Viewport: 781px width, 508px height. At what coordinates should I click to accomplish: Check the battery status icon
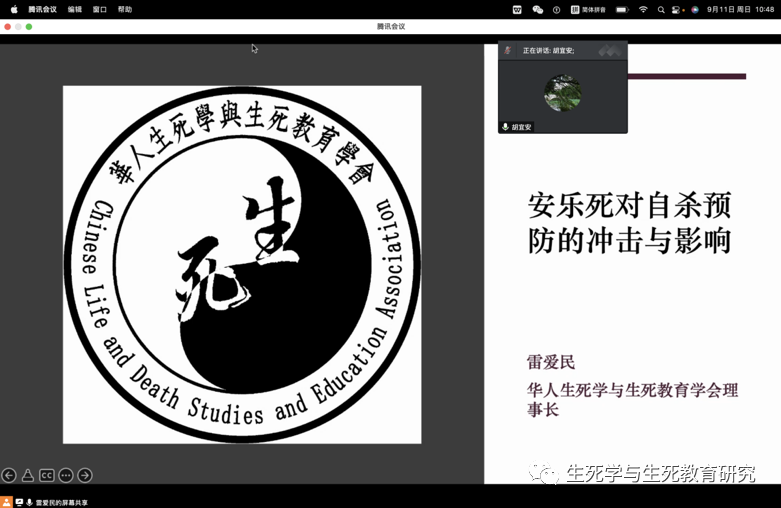pyautogui.click(x=622, y=9)
